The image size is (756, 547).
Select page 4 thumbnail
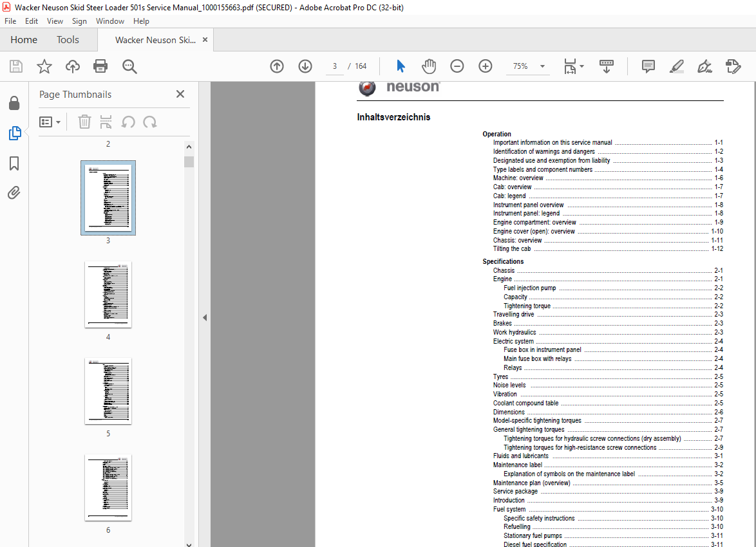(108, 295)
